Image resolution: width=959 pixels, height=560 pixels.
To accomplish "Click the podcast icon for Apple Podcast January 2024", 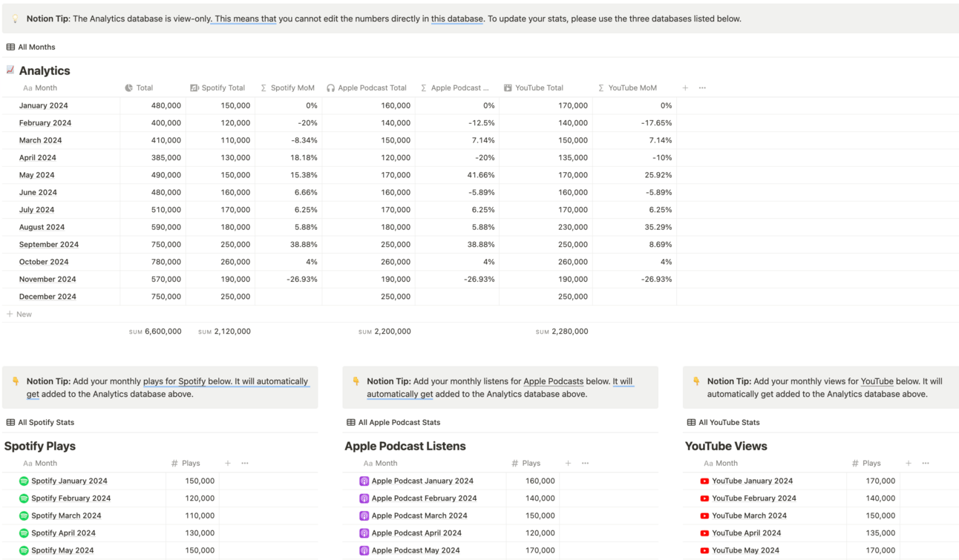I will point(364,481).
